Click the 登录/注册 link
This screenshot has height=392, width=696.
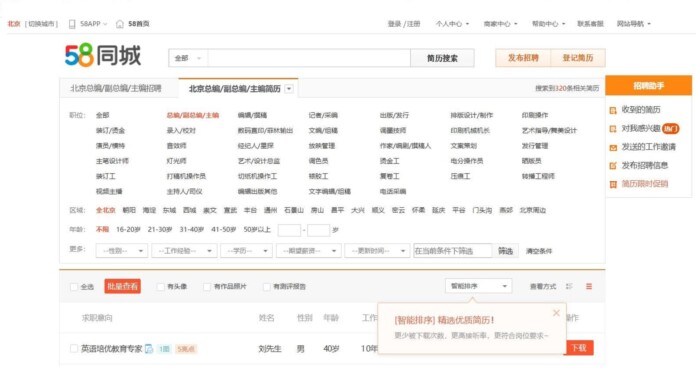404,24
